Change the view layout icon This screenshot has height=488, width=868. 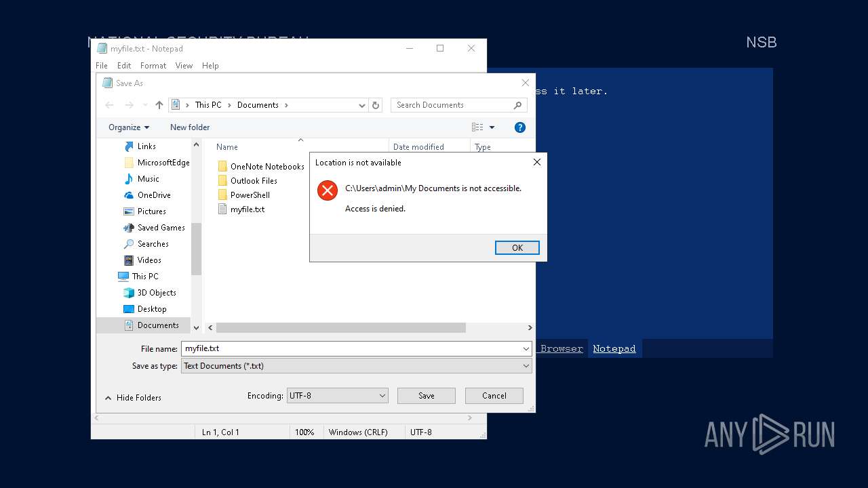click(477, 127)
